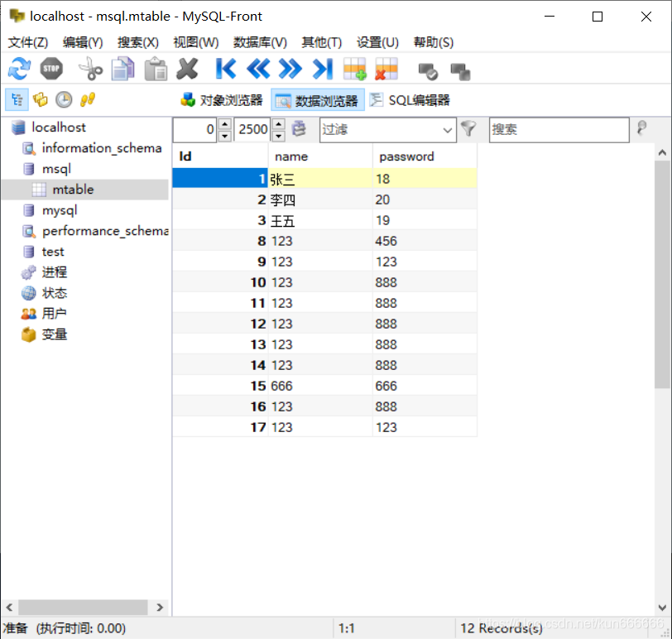
Task: Click the delete record (table red X) icon
Action: click(x=386, y=69)
